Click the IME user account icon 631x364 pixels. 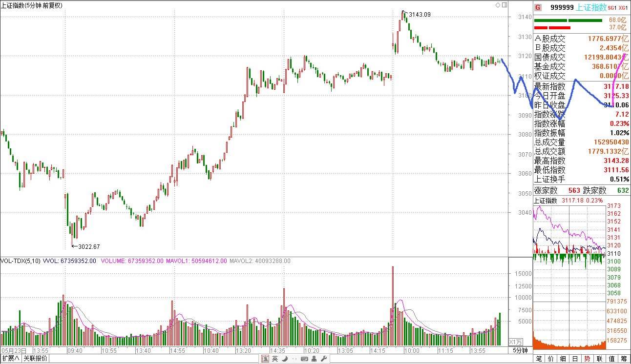(314, 359)
